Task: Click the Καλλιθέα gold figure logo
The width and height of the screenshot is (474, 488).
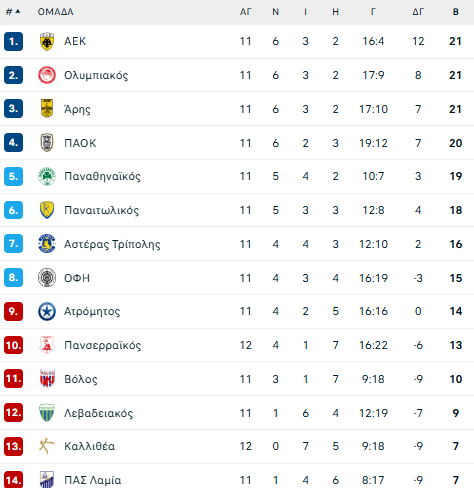Action: click(x=46, y=446)
